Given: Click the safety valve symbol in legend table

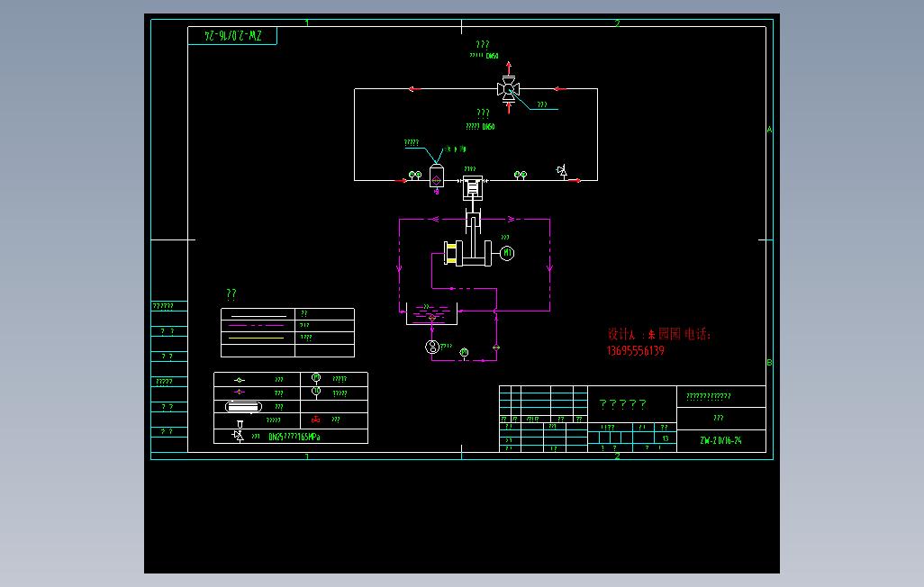Looking at the screenshot, I should pyautogui.click(x=238, y=436).
